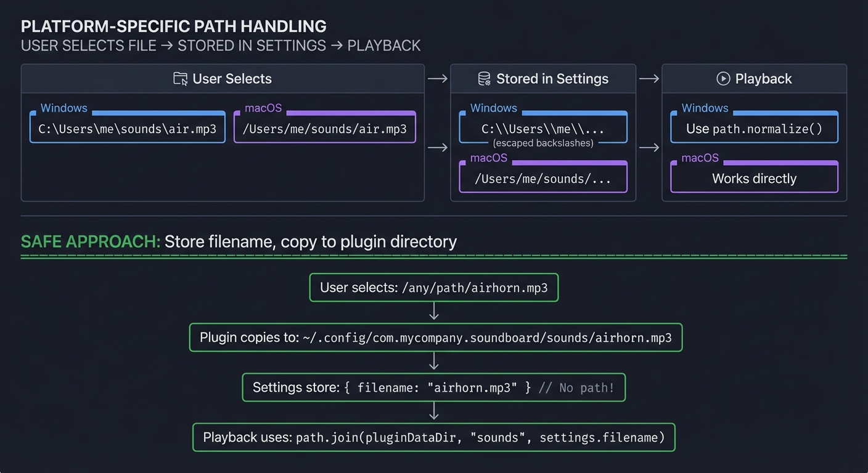This screenshot has width=868, height=473.
Task: Click the Settings store filename "airhorn.mp3" box
Action: point(434,387)
